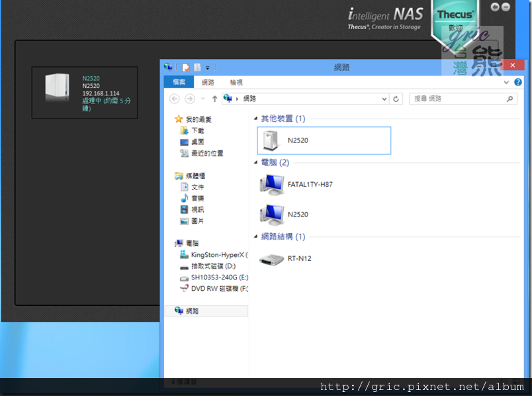The width and height of the screenshot is (532, 396).
Task: Click back arrow in Thecus window header
Action: 495,7
